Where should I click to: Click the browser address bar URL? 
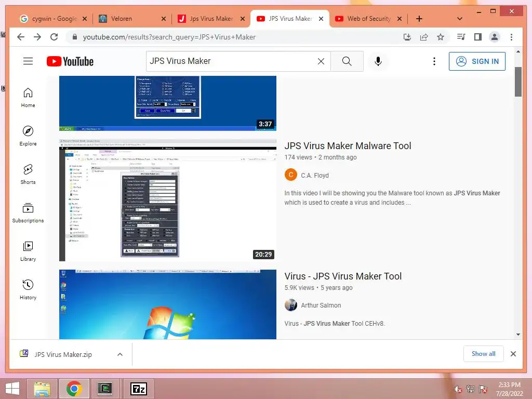click(x=169, y=37)
